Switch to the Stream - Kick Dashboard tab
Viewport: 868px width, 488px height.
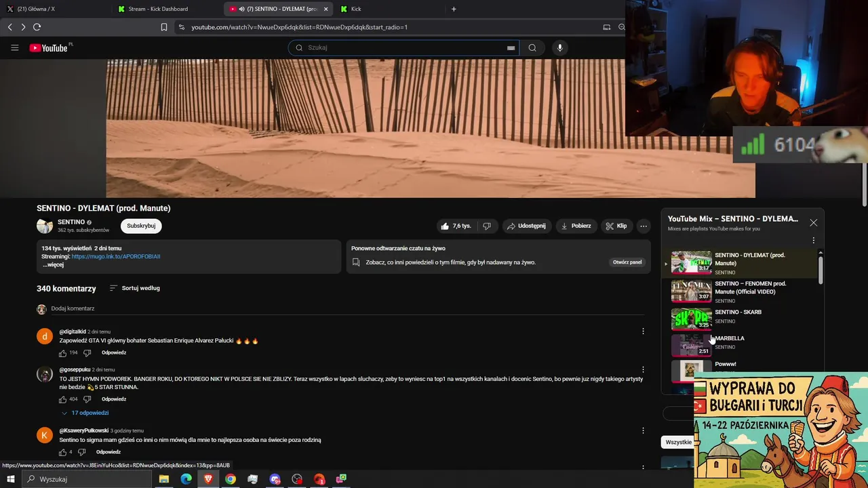(167, 9)
